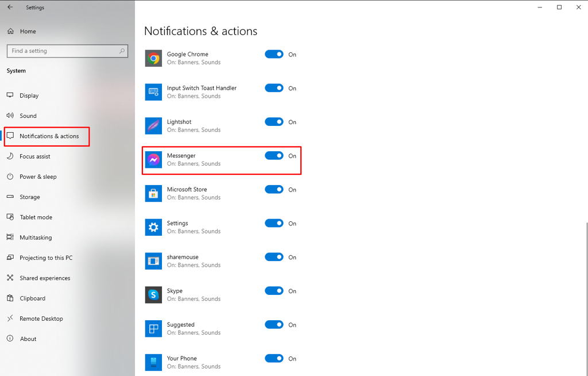This screenshot has width=588, height=376.
Task: Click the Input Switch Toast Handler icon
Action: point(153,92)
